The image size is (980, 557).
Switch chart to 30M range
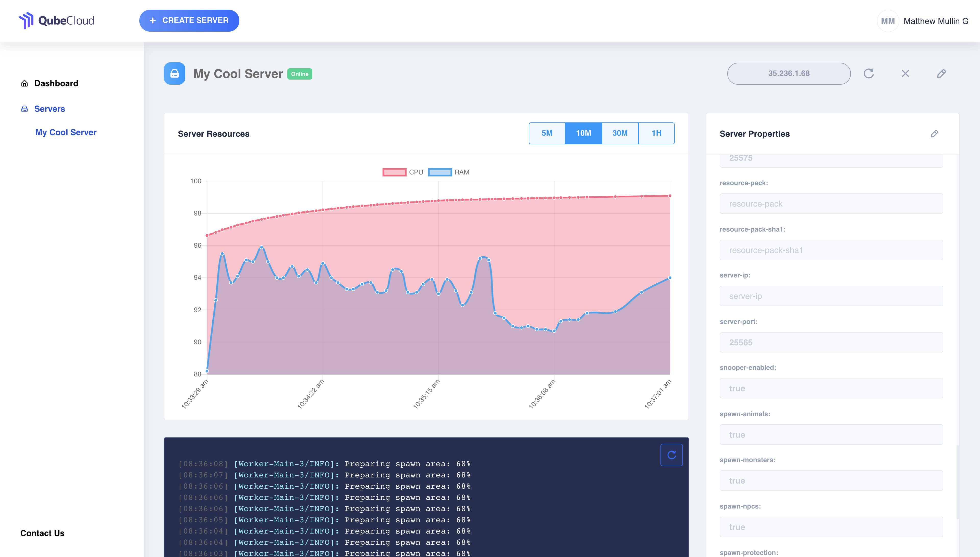coord(620,133)
